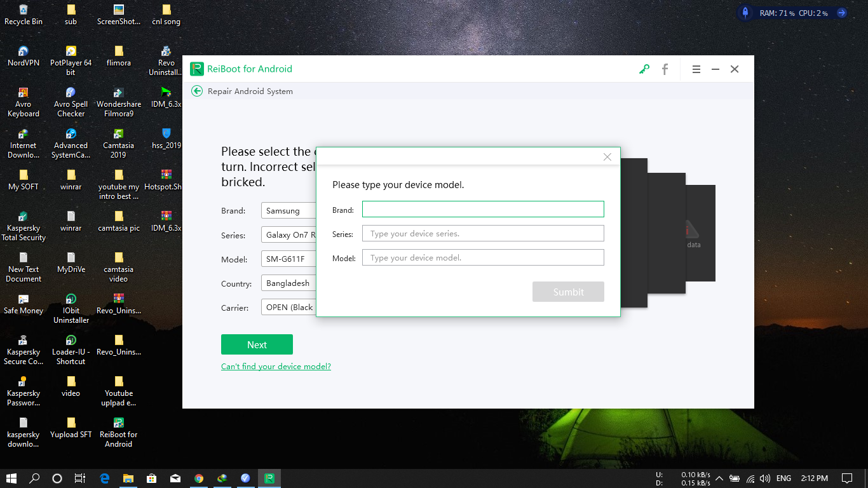Open the Model dropdown showing SM-G611F
This screenshot has width=868, height=488.
(288, 259)
